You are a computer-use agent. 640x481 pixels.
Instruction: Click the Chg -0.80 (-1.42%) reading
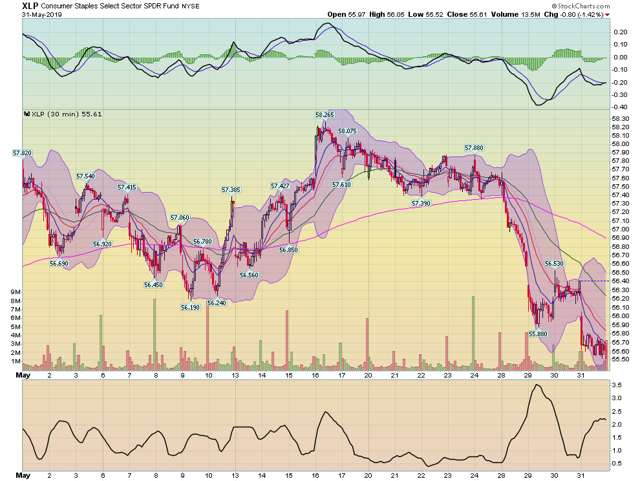point(573,14)
